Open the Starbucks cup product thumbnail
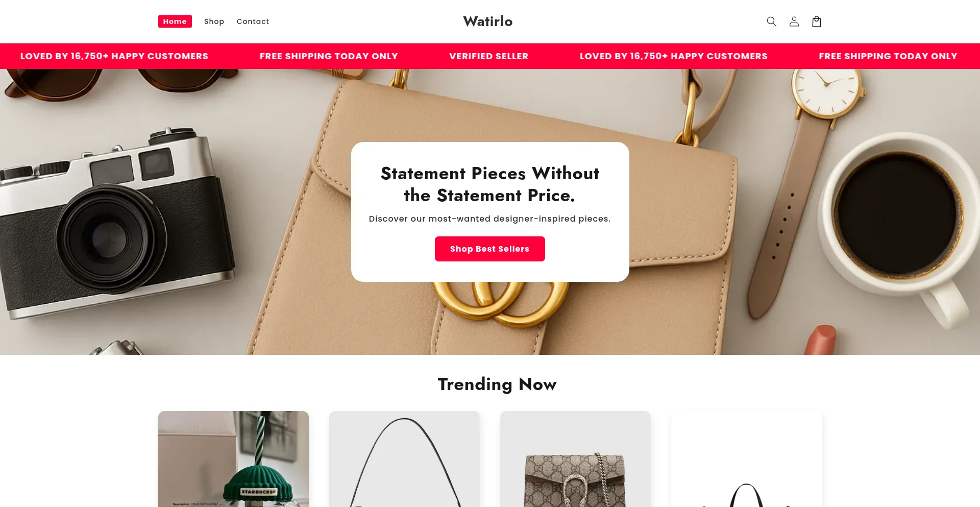This screenshot has height=507, width=980. [233, 459]
